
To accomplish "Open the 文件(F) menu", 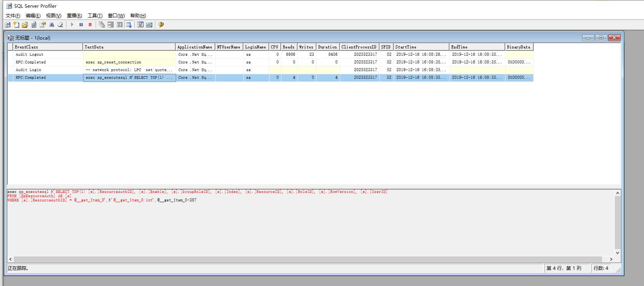I will coord(13,16).
